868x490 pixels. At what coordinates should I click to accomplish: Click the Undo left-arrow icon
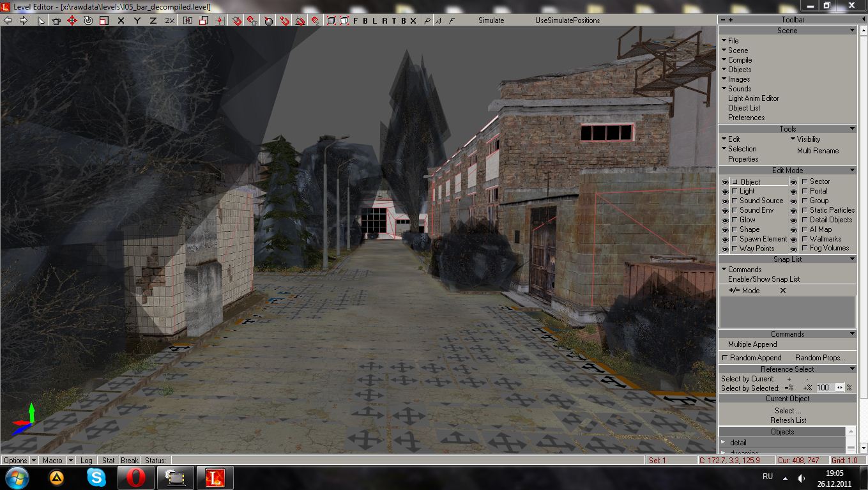point(8,20)
